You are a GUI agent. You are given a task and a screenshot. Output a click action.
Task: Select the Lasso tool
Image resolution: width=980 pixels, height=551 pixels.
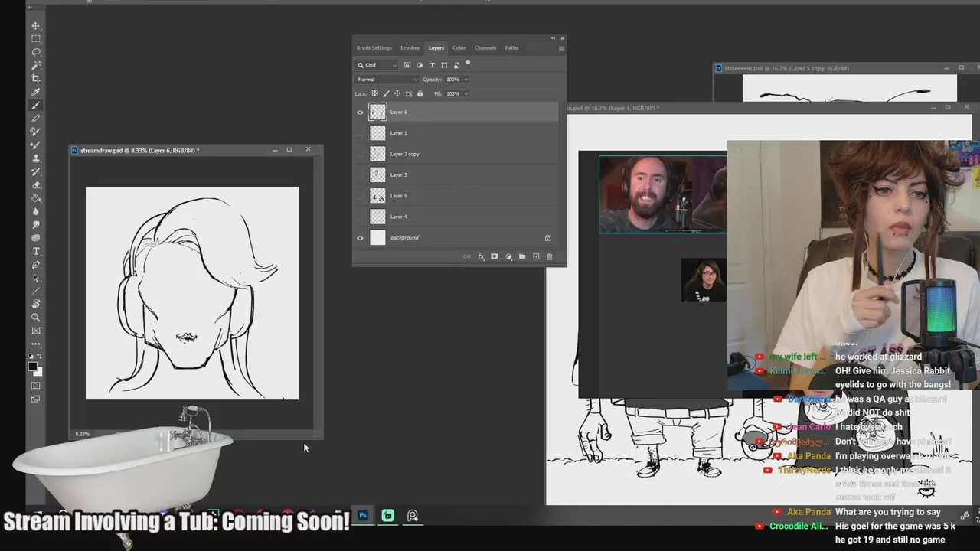pyautogui.click(x=36, y=52)
